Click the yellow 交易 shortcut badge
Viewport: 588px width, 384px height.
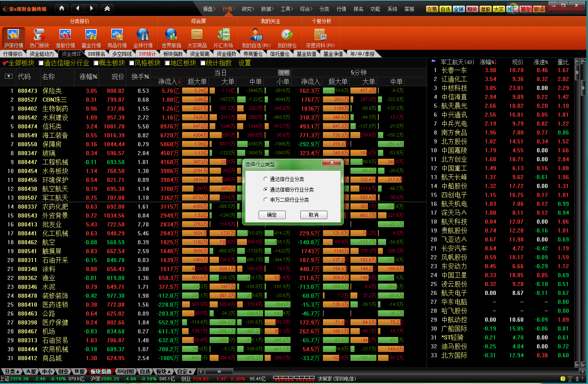coord(432,9)
